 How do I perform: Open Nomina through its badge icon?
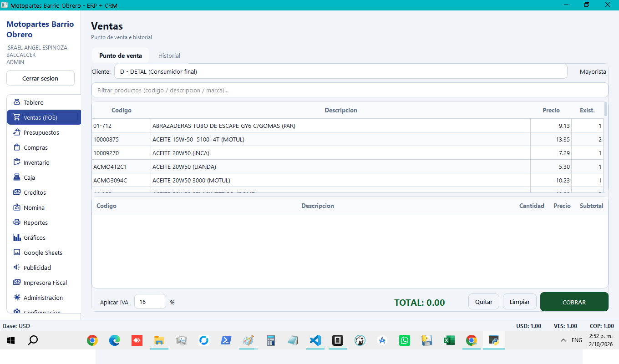click(x=17, y=207)
